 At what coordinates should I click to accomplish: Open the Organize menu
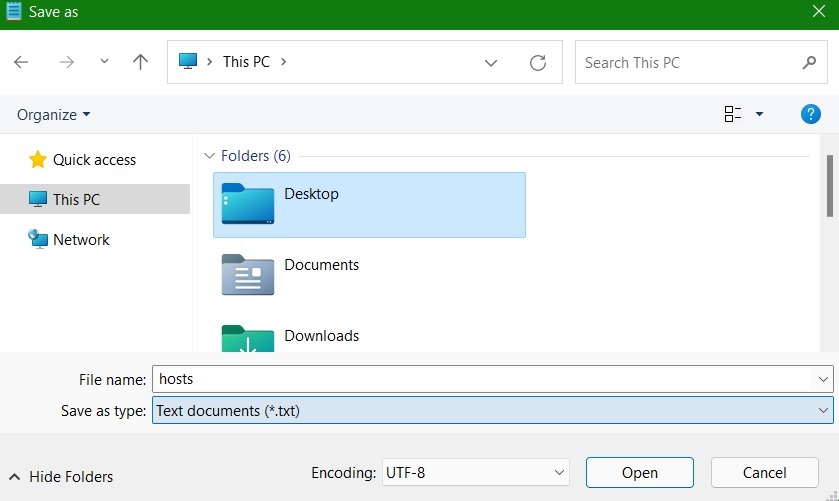tap(53, 115)
